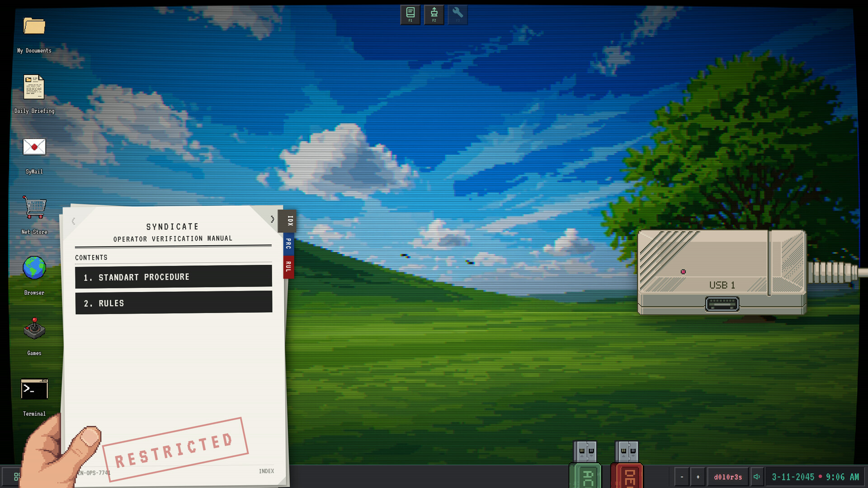Open section 1. Standart Procedure
The width and height of the screenshot is (868, 488).
(174, 277)
